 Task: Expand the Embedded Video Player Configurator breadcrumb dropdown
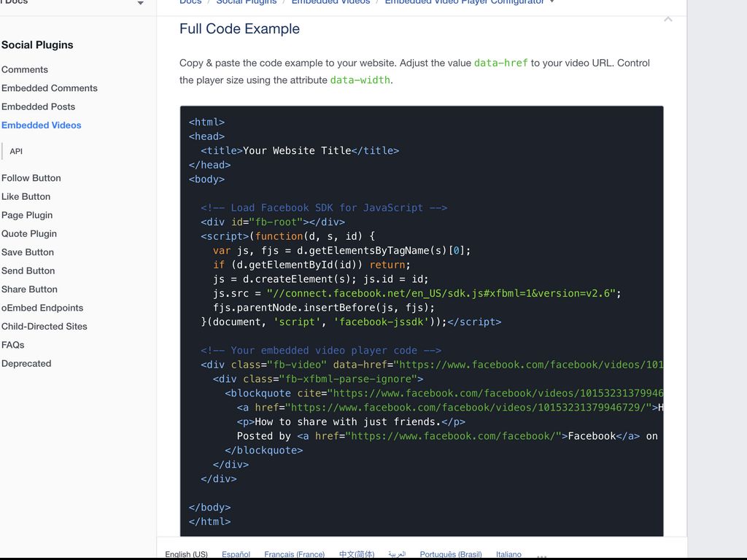tap(551, 2)
